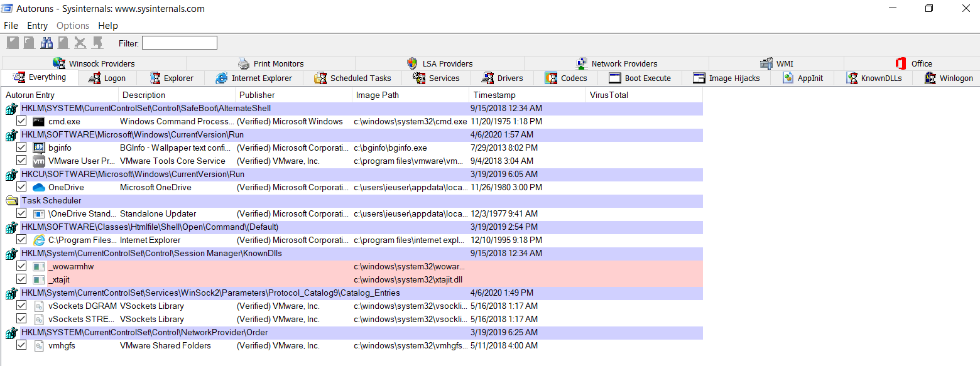Uncheck the bginfo autorun entry
This screenshot has height=366, width=980.
(21, 147)
